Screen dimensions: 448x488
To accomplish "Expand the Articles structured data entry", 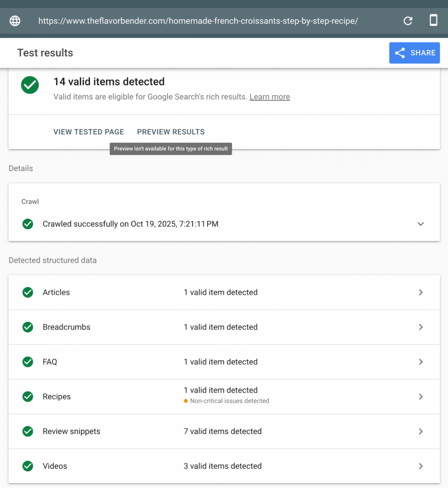I will pyautogui.click(x=421, y=292).
